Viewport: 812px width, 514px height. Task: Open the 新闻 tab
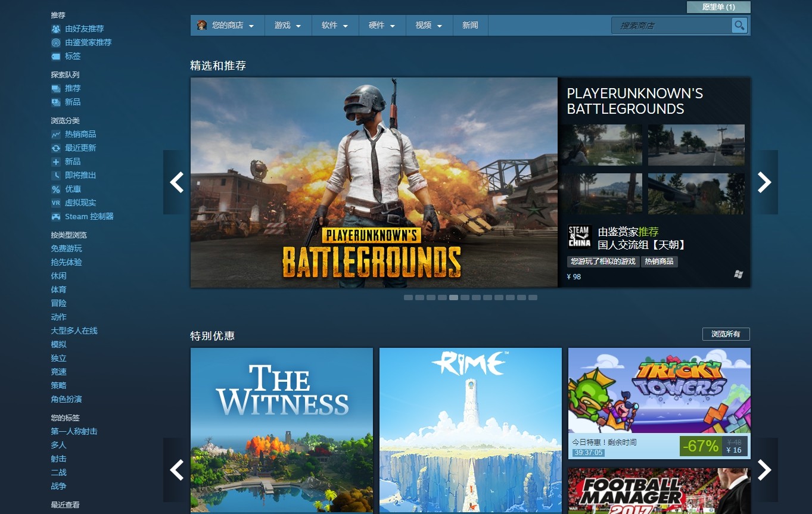pyautogui.click(x=470, y=26)
